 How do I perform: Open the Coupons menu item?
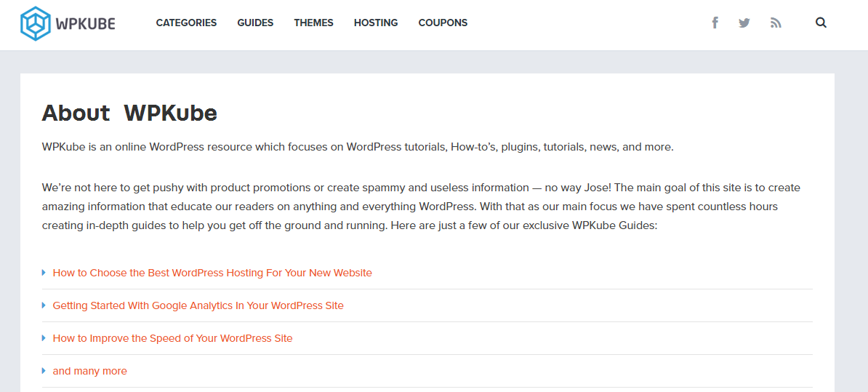click(443, 23)
